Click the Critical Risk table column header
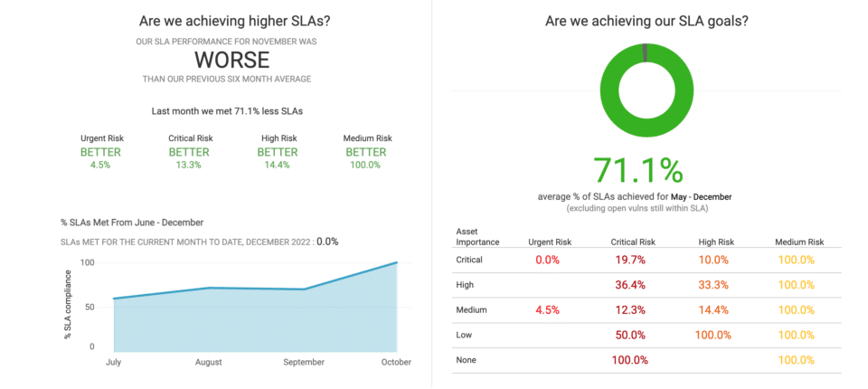This screenshot has width=868, height=389. click(x=631, y=242)
